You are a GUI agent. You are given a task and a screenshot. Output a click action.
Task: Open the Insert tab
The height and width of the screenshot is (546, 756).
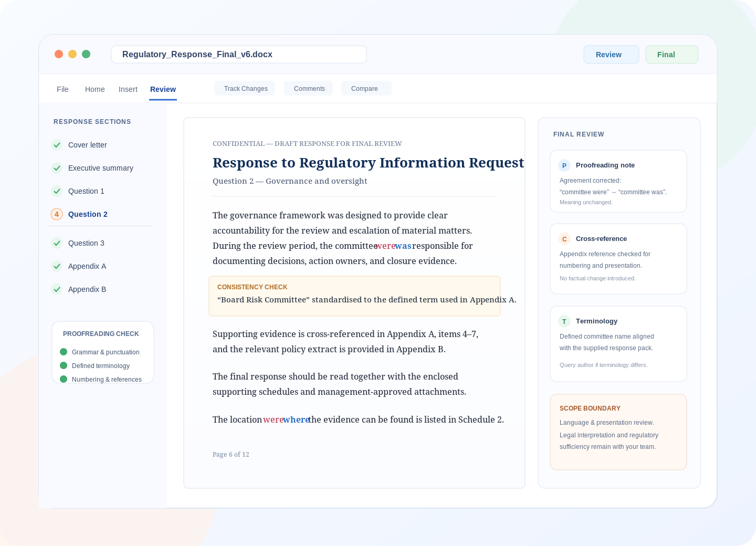pyautogui.click(x=128, y=89)
